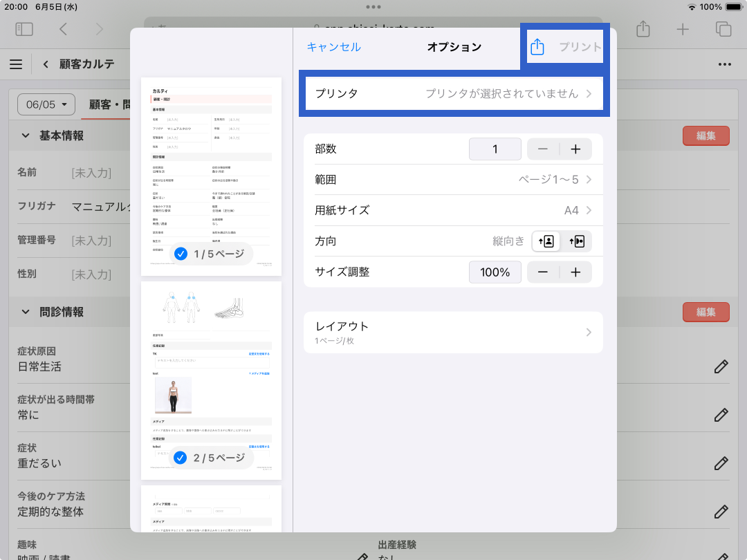747x560 pixels.
Task: Open the 範囲 page range row
Action: pos(454,180)
